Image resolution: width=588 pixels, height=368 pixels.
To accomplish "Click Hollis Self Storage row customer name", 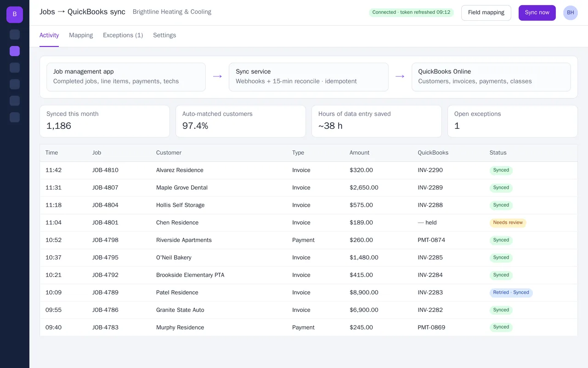I will pos(181,205).
